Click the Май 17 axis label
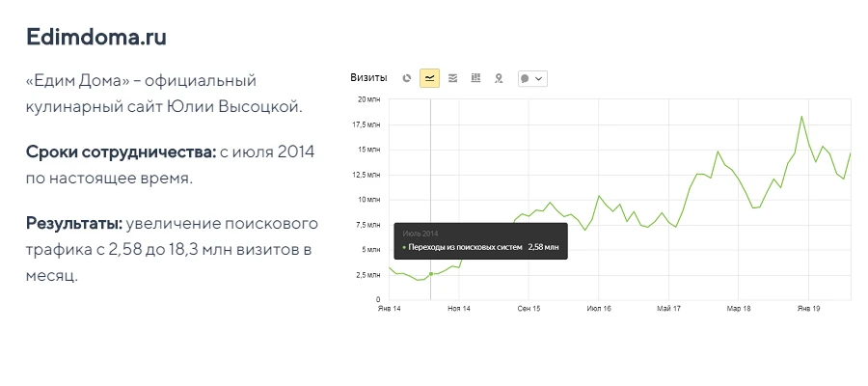 [668, 309]
